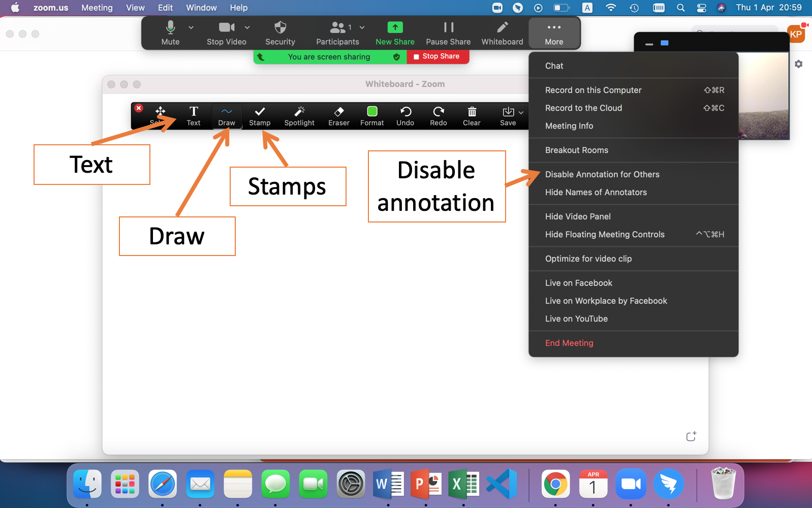
Task: Open the Security shield menu
Action: [280, 33]
